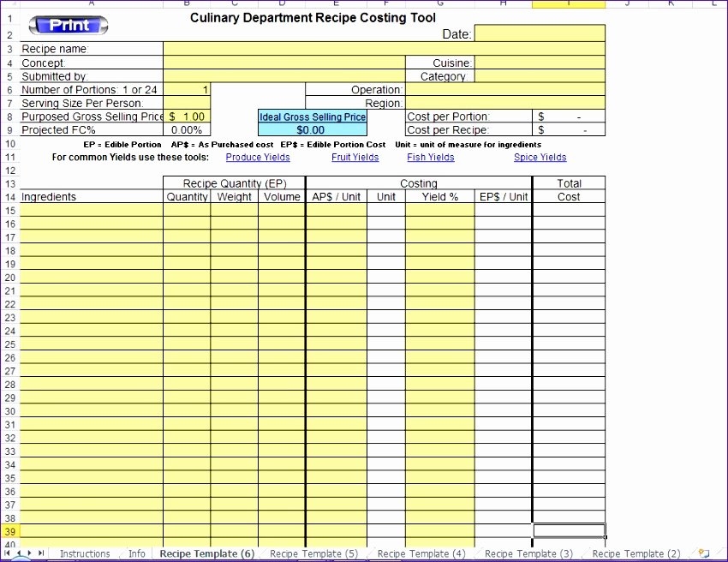Click the Concept input cell
This screenshot has width=728, height=562.
point(284,63)
